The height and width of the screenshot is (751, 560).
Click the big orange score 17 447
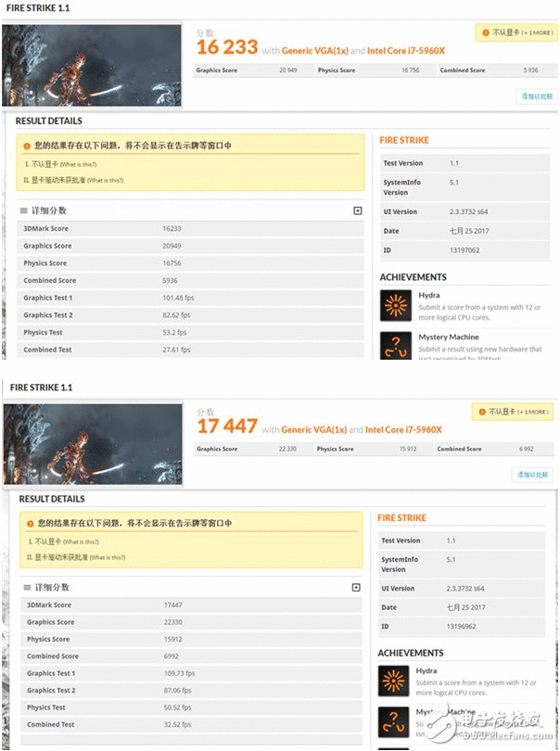[227, 426]
